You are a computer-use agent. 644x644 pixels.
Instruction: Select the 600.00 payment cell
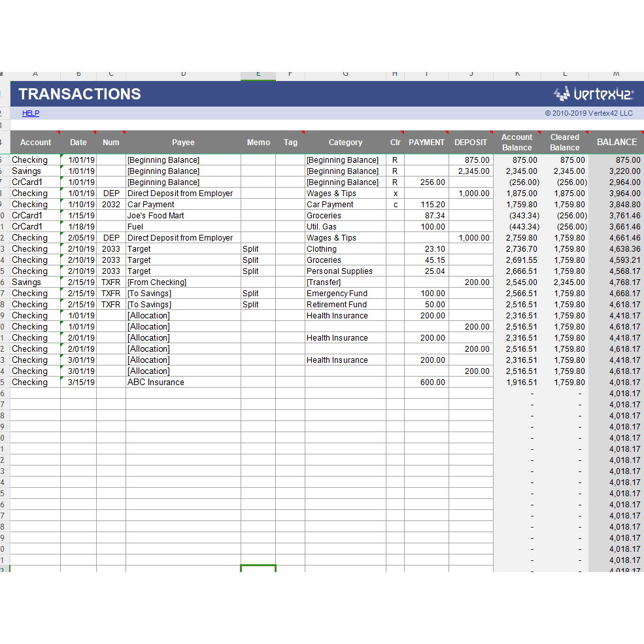tap(426, 382)
